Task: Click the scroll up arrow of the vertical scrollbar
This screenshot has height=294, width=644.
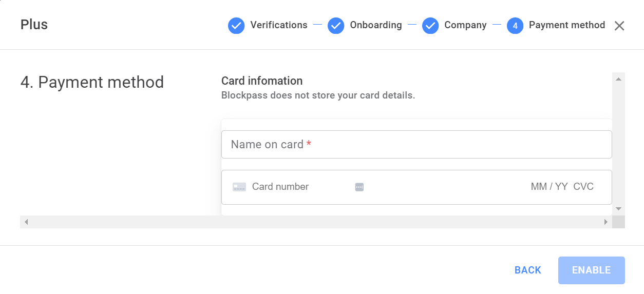Action: [618, 79]
